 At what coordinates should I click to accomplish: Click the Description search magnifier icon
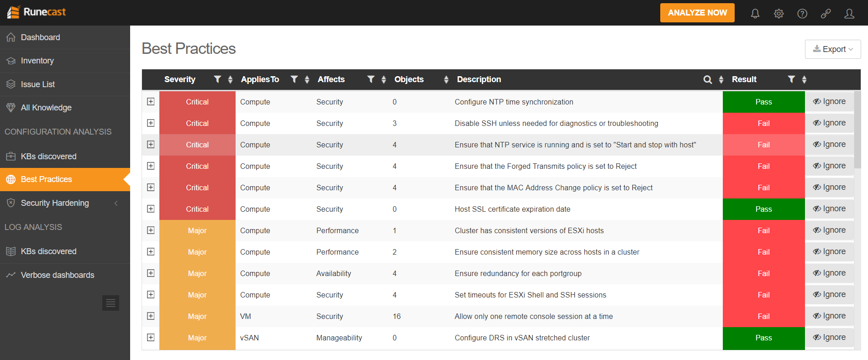(707, 79)
